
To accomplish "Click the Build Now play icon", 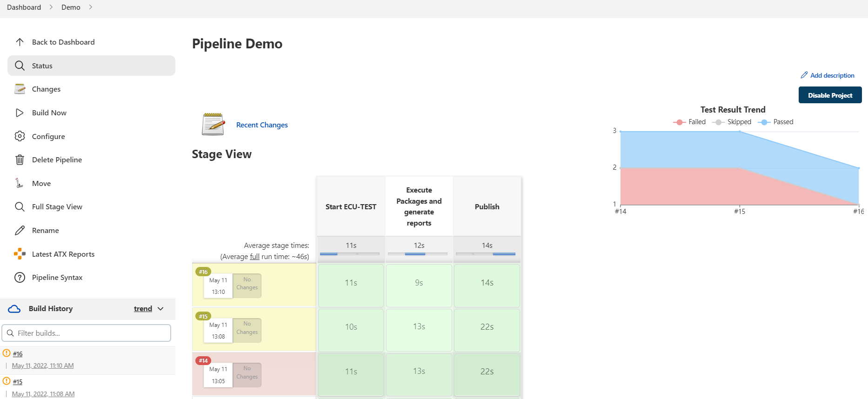I will pyautogui.click(x=20, y=113).
